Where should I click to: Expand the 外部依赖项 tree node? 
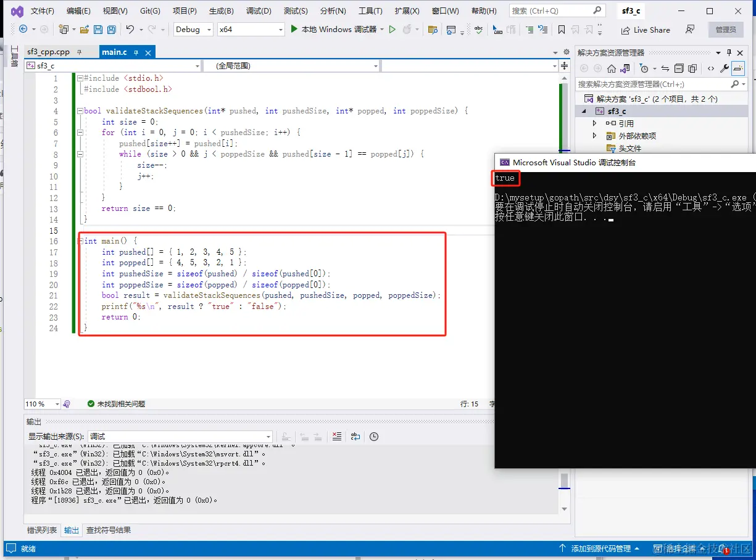click(x=594, y=136)
